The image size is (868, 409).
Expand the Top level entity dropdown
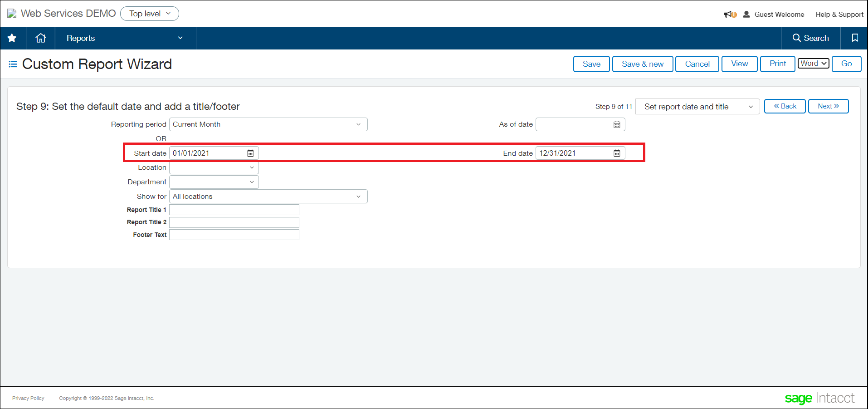coord(150,14)
